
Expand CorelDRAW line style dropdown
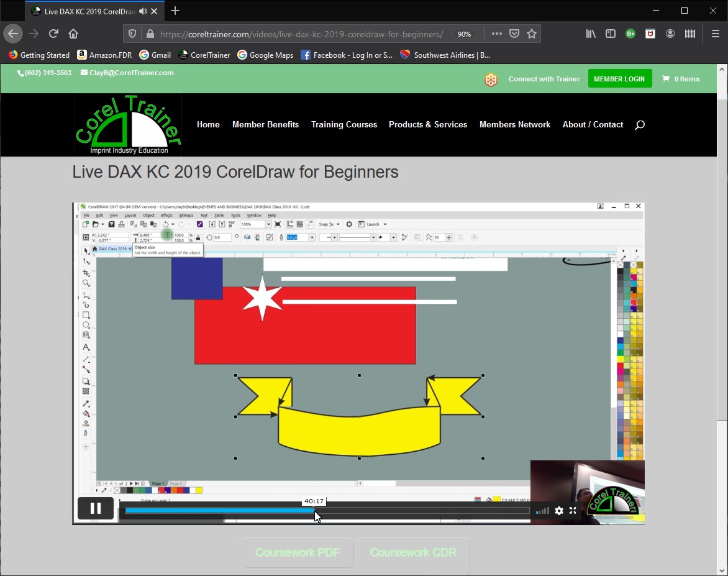373,237
